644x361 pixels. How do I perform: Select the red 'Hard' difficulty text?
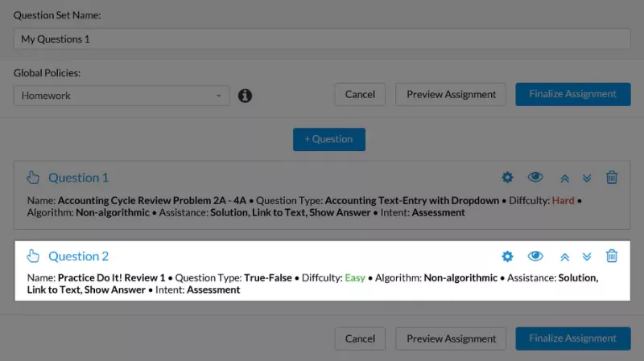pos(563,201)
